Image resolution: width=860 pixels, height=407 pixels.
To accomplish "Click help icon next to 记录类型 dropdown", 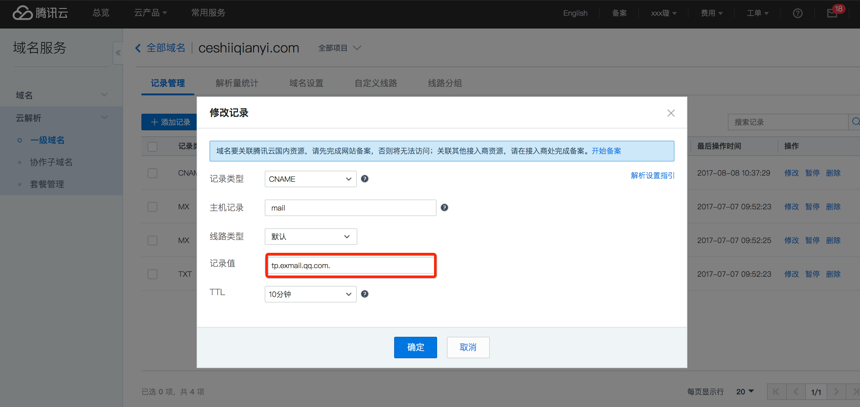I will (365, 179).
